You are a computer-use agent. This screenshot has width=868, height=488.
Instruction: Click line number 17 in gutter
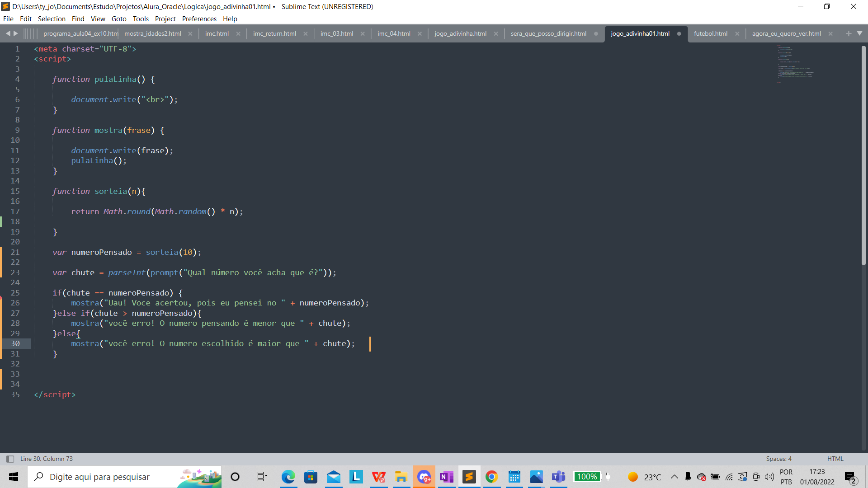coord(15,211)
